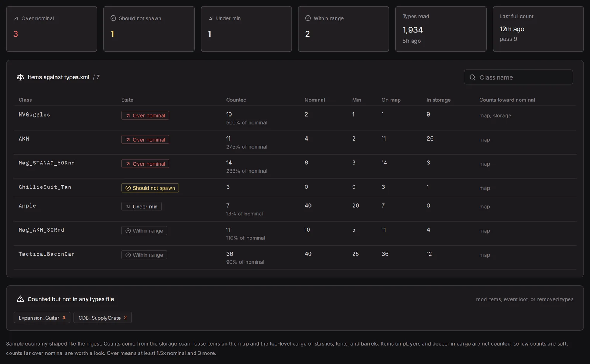Select the TacticalBaconCan class name
590x364 pixels.
point(46,254)
